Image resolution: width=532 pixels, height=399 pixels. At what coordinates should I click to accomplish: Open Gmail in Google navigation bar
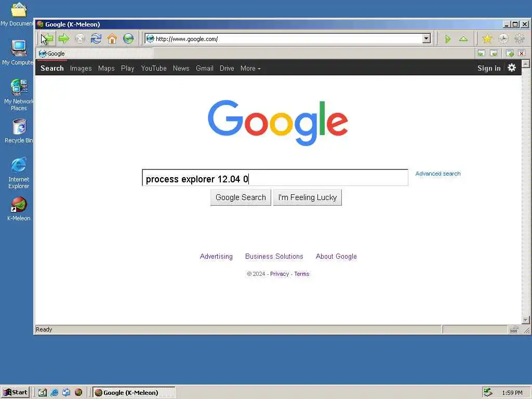[x=205, y=68]
